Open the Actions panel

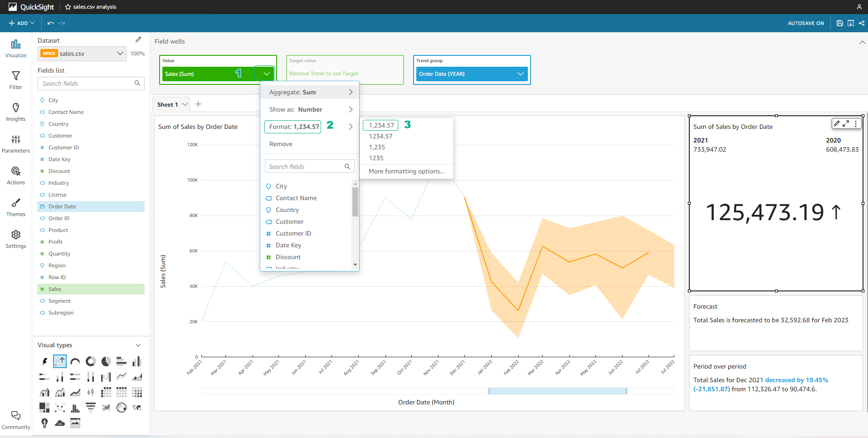pos(16,176)
